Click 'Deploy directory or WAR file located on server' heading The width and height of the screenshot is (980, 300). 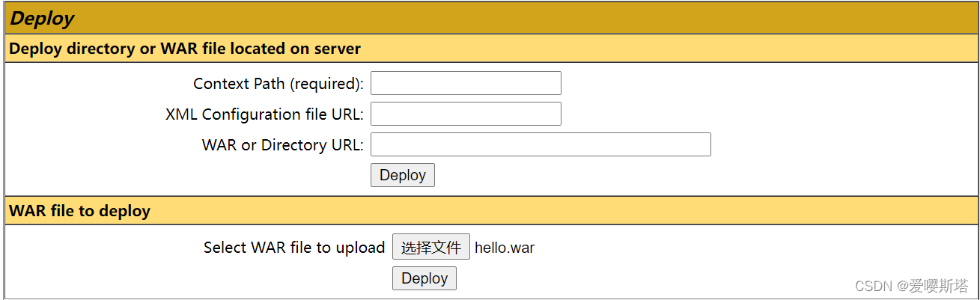pyautogui.click(x=185, y=49)
